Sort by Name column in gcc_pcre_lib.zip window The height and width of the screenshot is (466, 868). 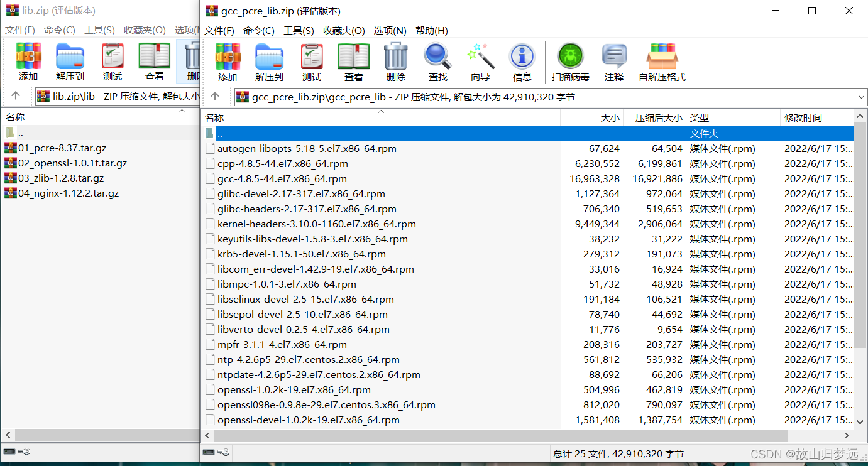pos(381,117)
